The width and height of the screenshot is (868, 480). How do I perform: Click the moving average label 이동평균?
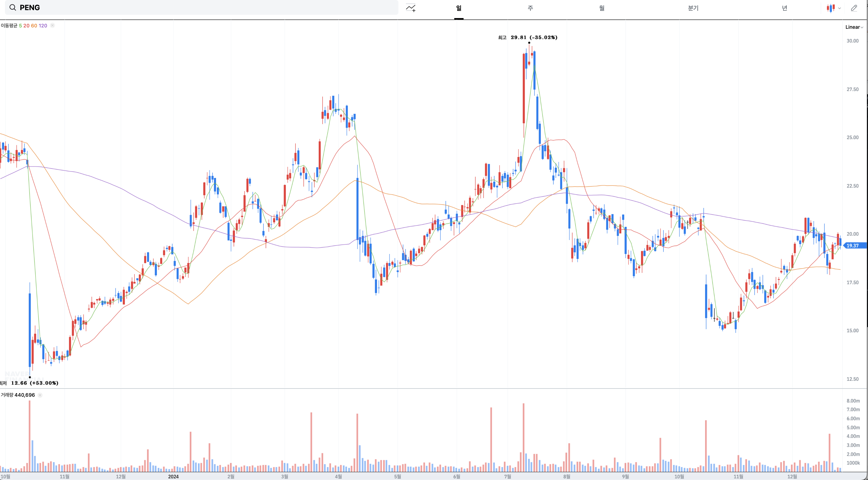9,26
